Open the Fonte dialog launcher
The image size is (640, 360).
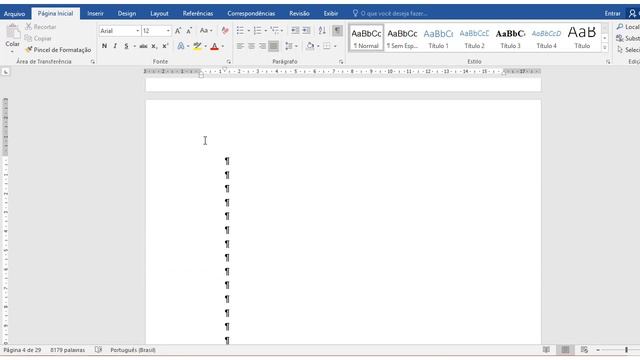click(x=229, y=62)
